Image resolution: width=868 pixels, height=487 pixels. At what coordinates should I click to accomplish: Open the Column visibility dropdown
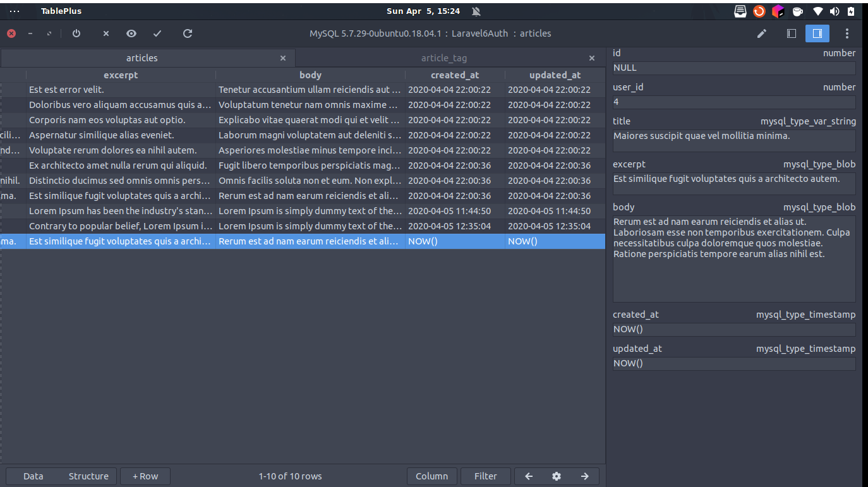pos(432,476)
